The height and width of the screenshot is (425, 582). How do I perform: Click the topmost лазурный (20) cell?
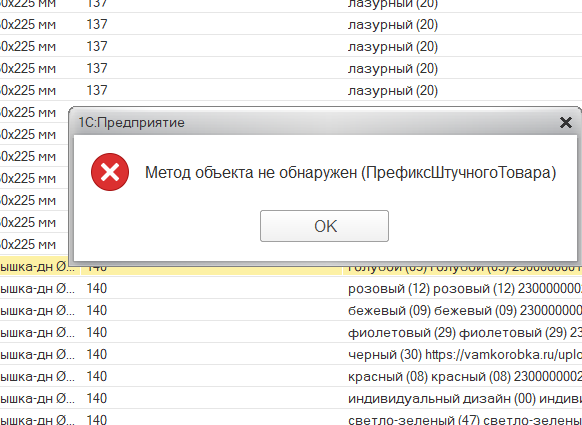coord(393,4)
